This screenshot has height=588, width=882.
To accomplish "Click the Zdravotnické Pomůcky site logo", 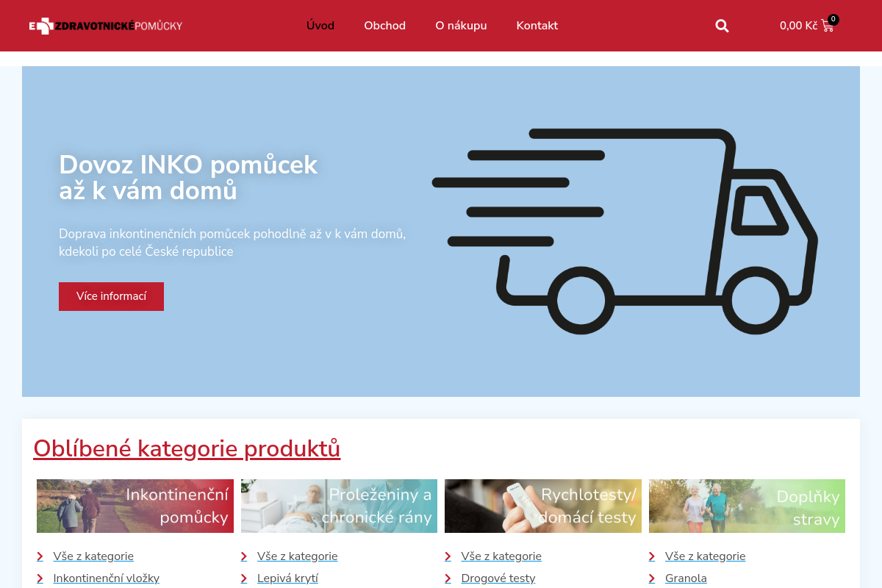I will 106,26.
